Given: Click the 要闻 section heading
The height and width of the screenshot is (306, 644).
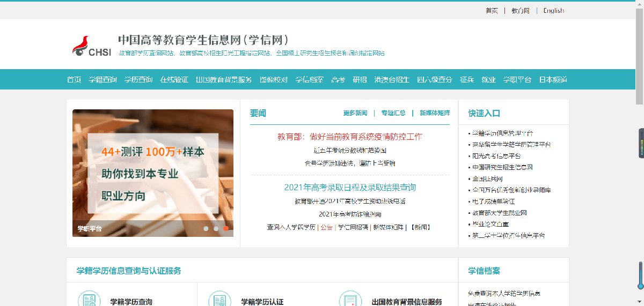Looking at the screenshot, I should click(x=258, y=113).
